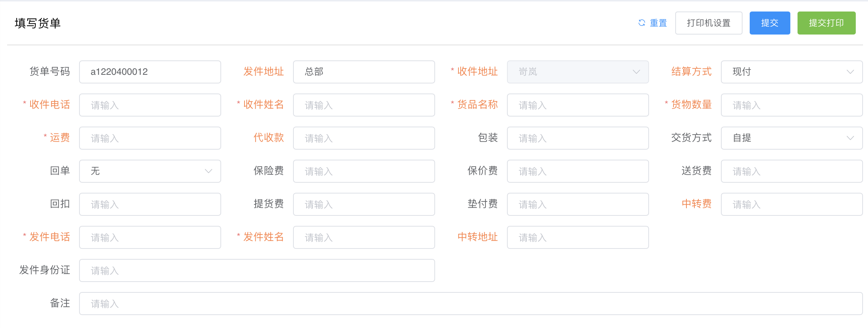
Task: Click the 重置 refresh icon
Action: 641,23
